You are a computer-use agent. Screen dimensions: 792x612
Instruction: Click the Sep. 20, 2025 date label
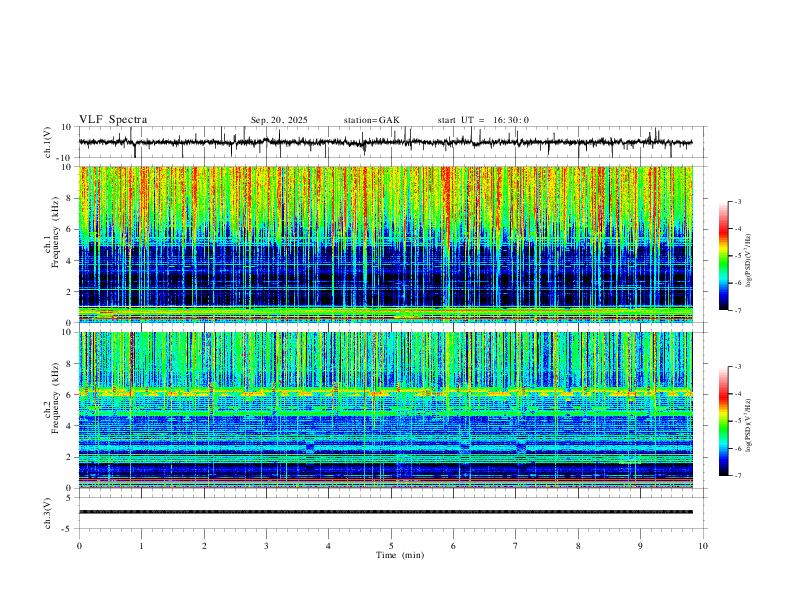coord(279,120)
